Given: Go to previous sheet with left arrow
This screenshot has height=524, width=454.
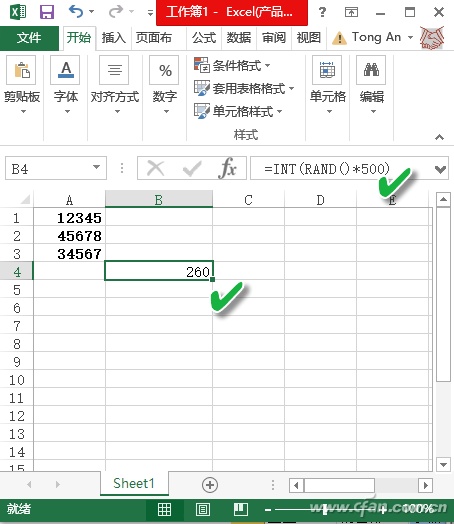Looking at the screenshot, I should 29,484.
